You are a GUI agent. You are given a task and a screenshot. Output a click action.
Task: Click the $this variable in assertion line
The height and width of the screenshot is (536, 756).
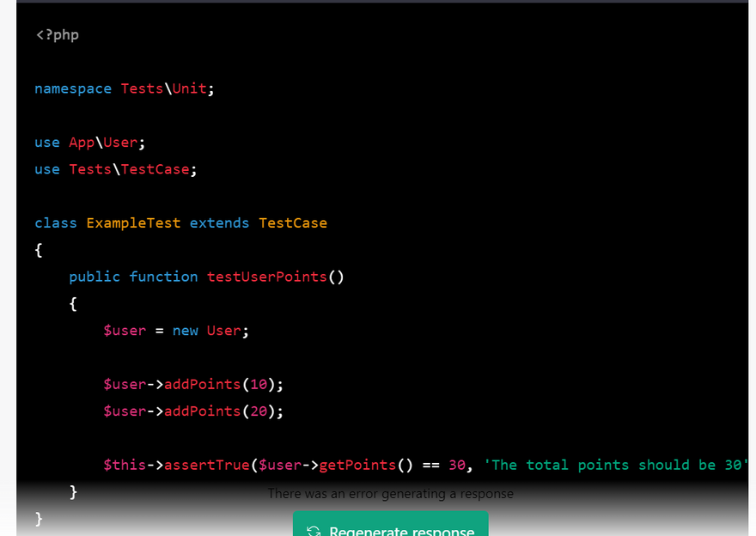[125, 465]
